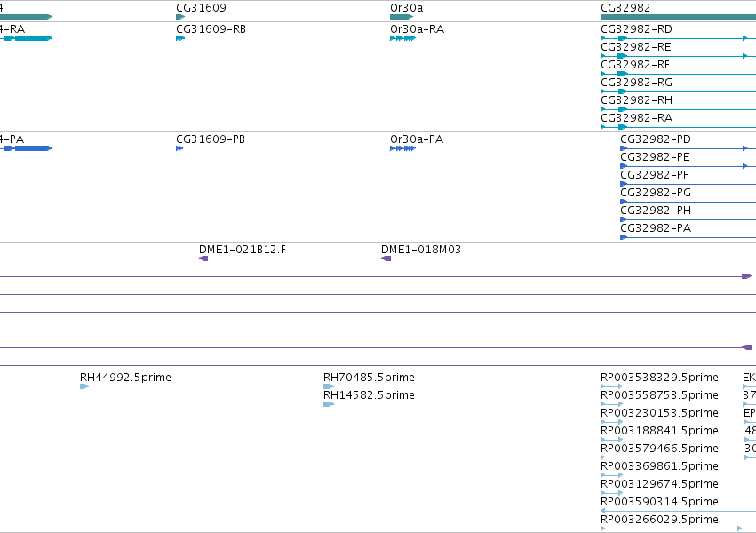Select the DME1-021B12.F label

(242, 250)
